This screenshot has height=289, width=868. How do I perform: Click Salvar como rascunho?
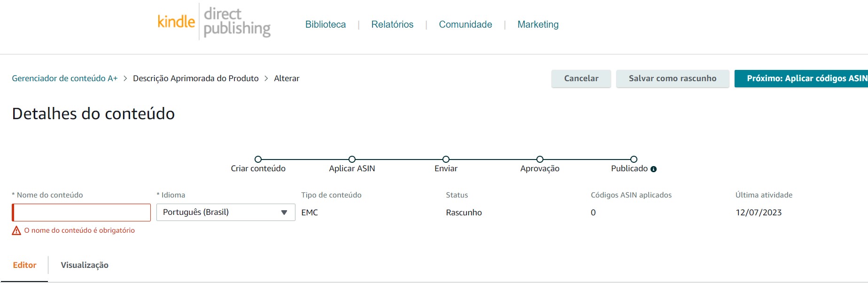pos(673,78)
